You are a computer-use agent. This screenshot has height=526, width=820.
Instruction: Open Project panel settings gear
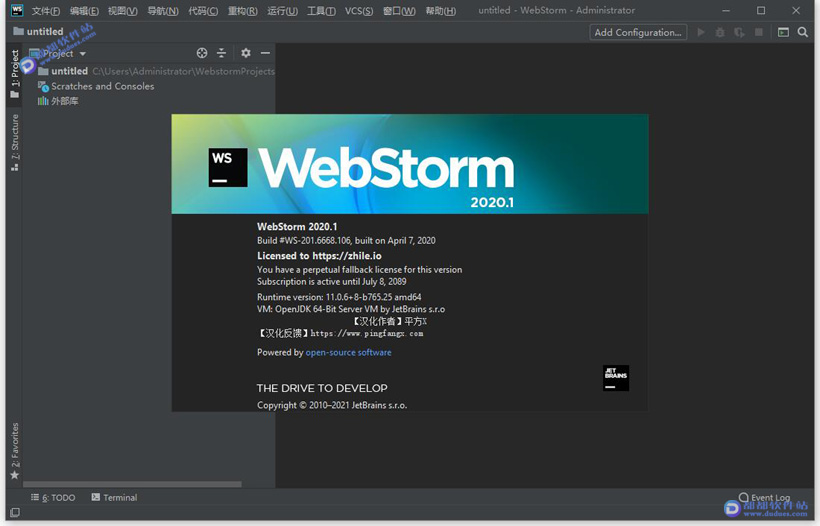click(246, 53)
